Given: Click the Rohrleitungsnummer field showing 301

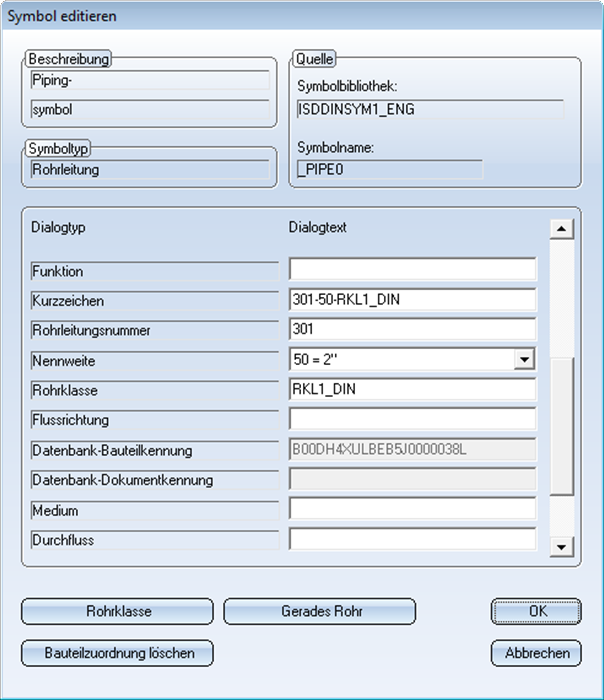Looking at the screenshot, I should (x=412, y=329).
